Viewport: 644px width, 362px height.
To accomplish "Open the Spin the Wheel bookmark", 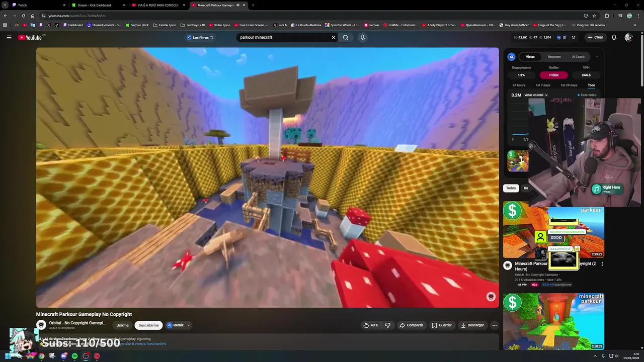I will (x=342, y=25).
